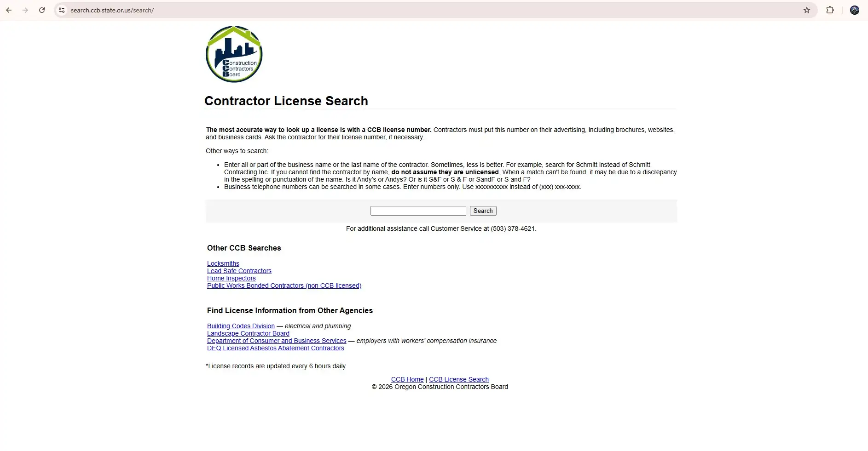Click the Other CCB Searches heading
The height and width of the screenshot is (451, 868).
244,248
